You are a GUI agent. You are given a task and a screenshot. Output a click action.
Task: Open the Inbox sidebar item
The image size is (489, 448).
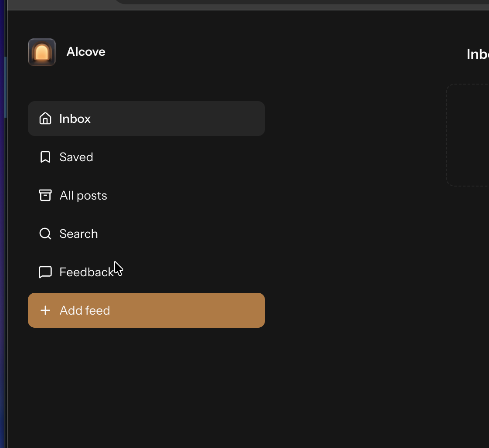pos(146,119)
